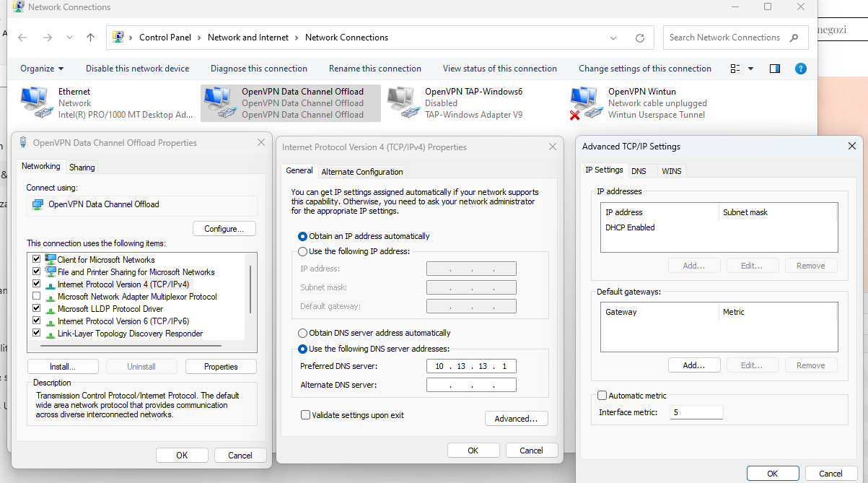The height and width of the screenshot is (483, 868).
Task: Open the WINS tab in Advanced settings
Action: pyautogui.click(x=672, y=171)
